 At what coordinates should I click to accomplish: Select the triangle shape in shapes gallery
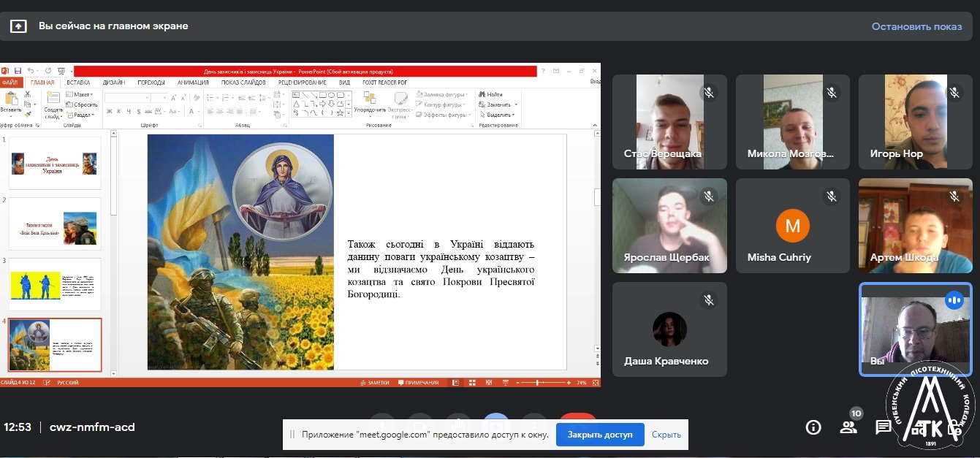coord(296,104)
